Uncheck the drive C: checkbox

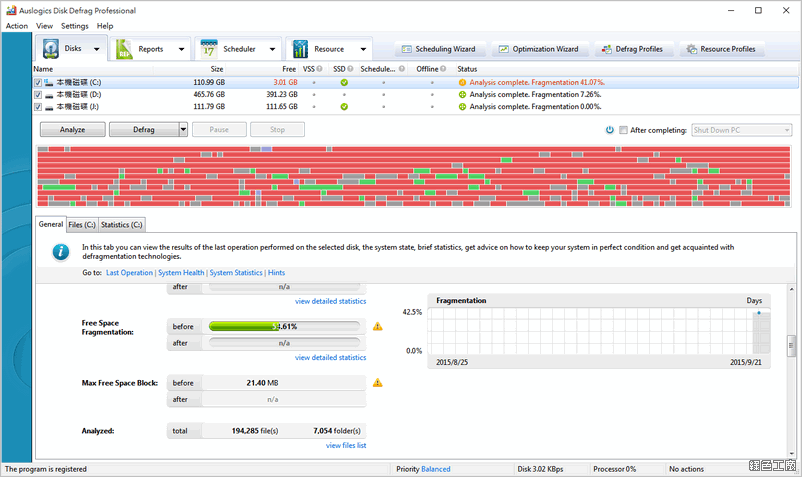tap(38, 82)
